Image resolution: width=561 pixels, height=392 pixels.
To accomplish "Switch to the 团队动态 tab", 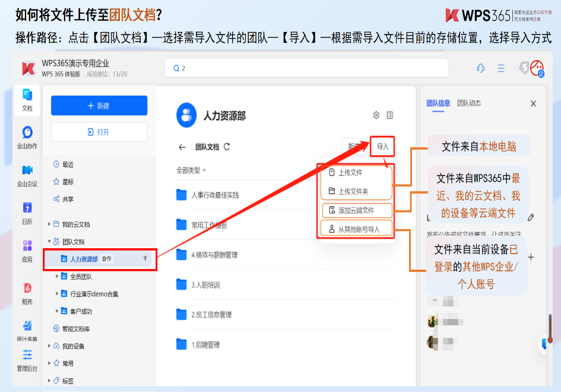I will (468, 103).
